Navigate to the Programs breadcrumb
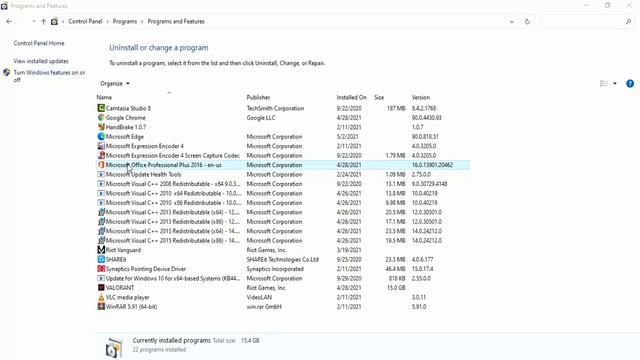 (125, 22)
